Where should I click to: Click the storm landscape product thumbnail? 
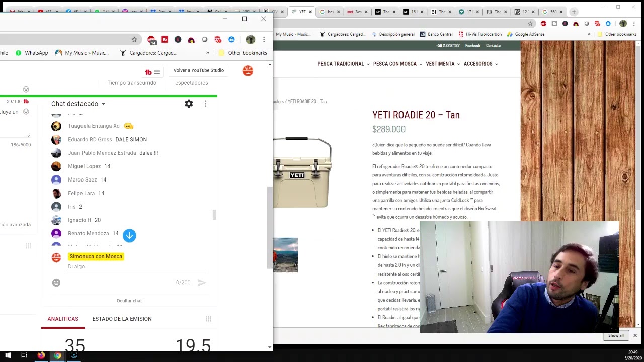pyautogui.click(x=285, y=255)
